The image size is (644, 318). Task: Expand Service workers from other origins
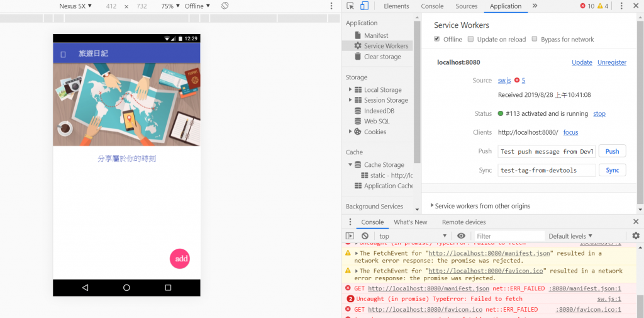click(x=432, y=205)
